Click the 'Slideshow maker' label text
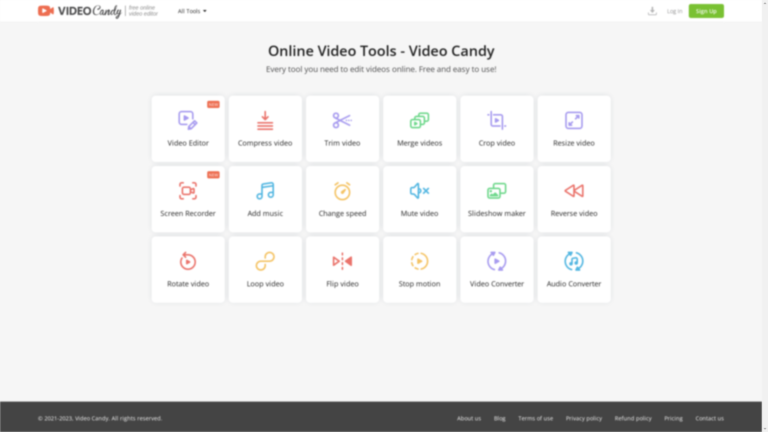 coord(496,214)
